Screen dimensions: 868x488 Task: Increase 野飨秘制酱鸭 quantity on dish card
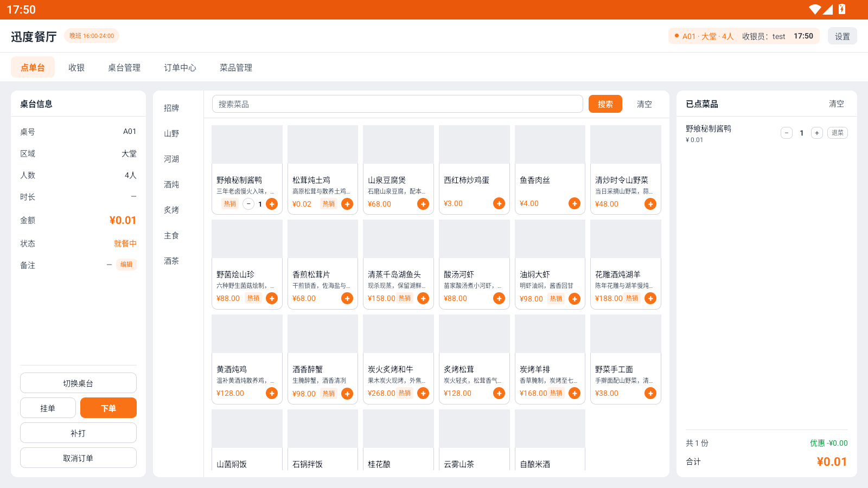coord(272,204)
